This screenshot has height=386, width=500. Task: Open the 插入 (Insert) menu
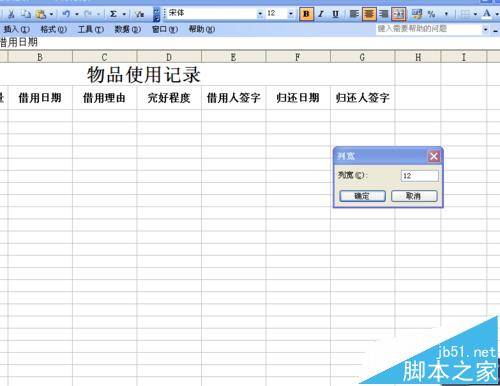16,29
